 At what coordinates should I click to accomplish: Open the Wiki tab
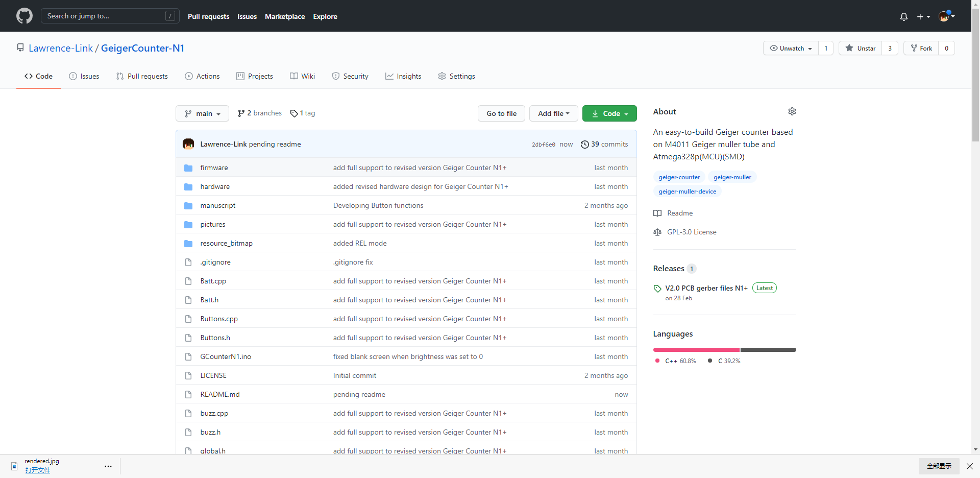click(303, 76)
